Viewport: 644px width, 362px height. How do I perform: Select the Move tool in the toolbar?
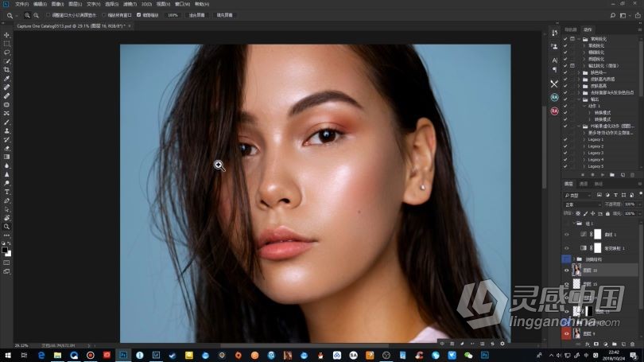click(x=7, y=35)
